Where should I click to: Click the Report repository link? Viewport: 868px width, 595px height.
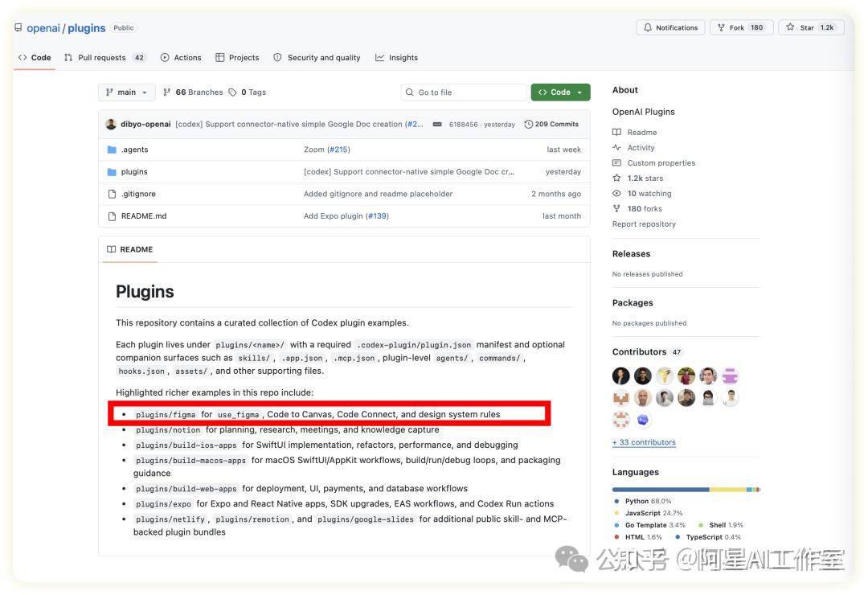click(x=644, y=224)
